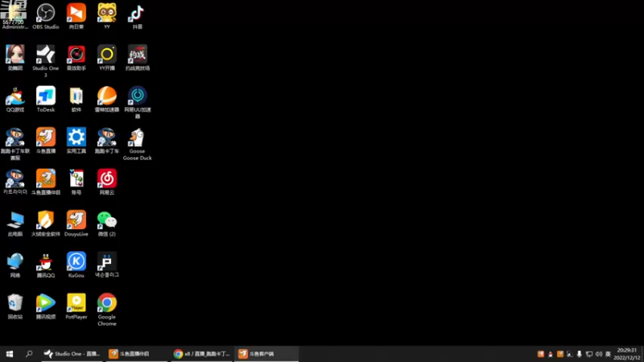Launch the 跑跑卡丁车 shortcut beside Goose Goose Duck
Image resolution: width=644 pixels, height=362 pixels.
pyautogui.click(x=107, y=140)
